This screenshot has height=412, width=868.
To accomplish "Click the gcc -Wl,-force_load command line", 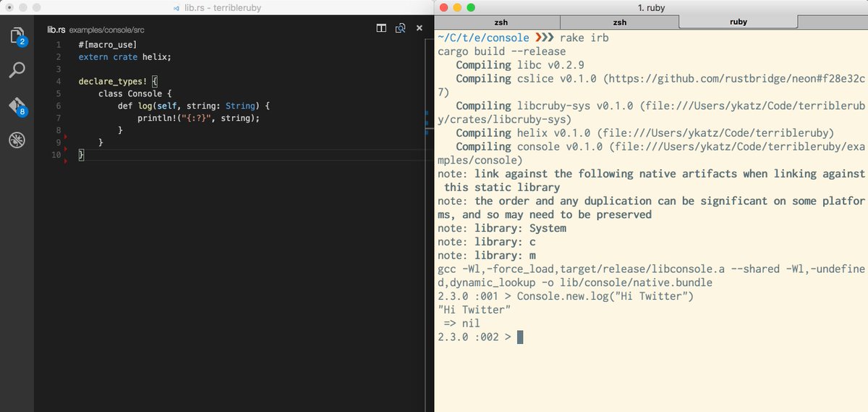I will 651,276.
